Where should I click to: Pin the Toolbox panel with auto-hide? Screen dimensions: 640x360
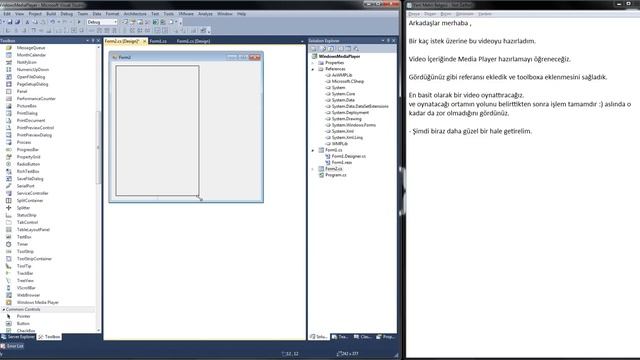tap(93, 41)
